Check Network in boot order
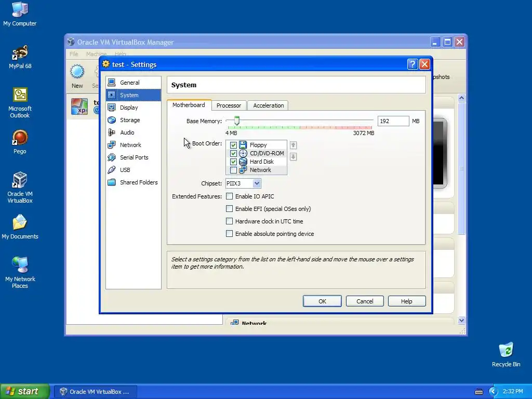Screen dimensions: 532x399 point(233,170)
